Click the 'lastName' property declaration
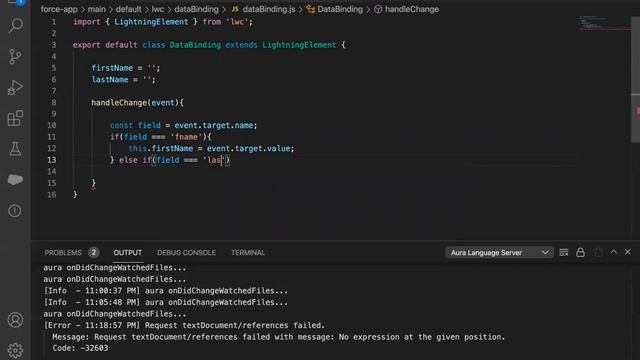Image resolution: width=640 pixels, height=360 pixels. coord(110,80)
